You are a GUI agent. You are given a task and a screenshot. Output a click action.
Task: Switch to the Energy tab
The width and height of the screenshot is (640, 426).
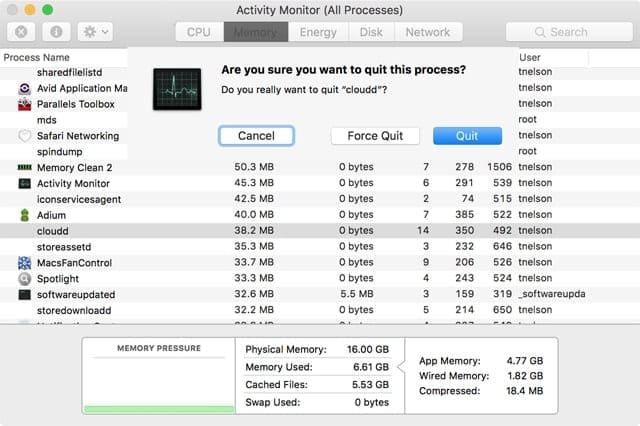[318, 32]
